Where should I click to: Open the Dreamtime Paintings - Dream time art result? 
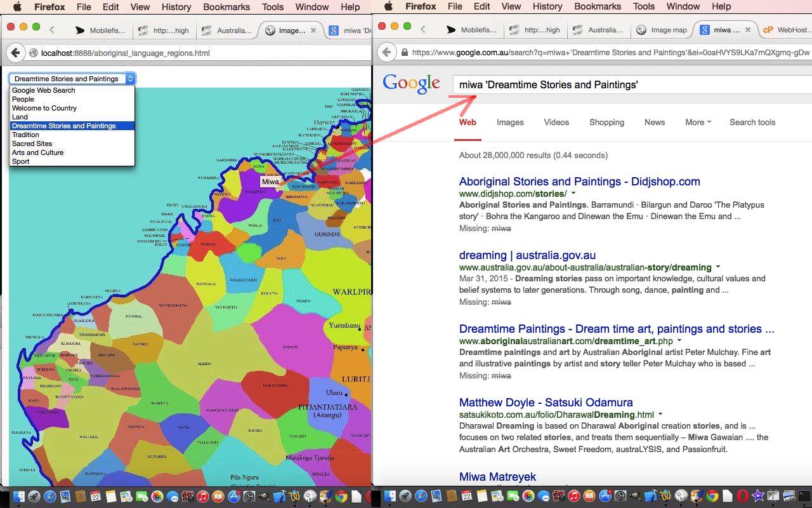pos(617,329)
